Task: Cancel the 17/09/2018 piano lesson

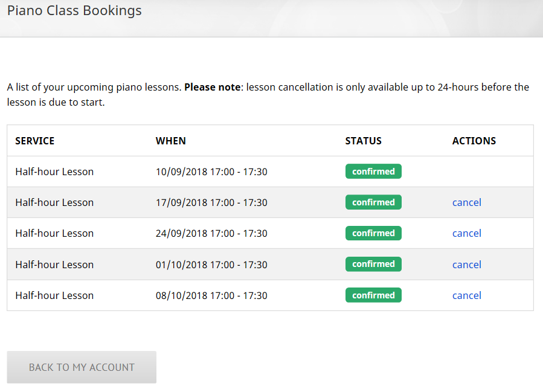Action: [x=466, y=202]
